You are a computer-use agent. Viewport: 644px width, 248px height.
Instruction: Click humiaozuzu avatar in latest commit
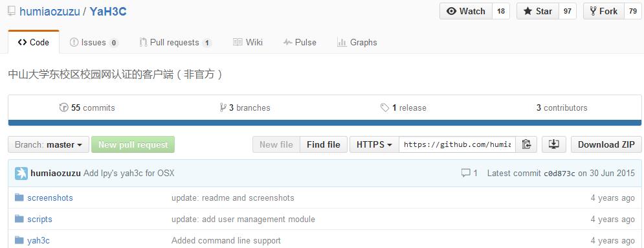(x=21, y=174)
